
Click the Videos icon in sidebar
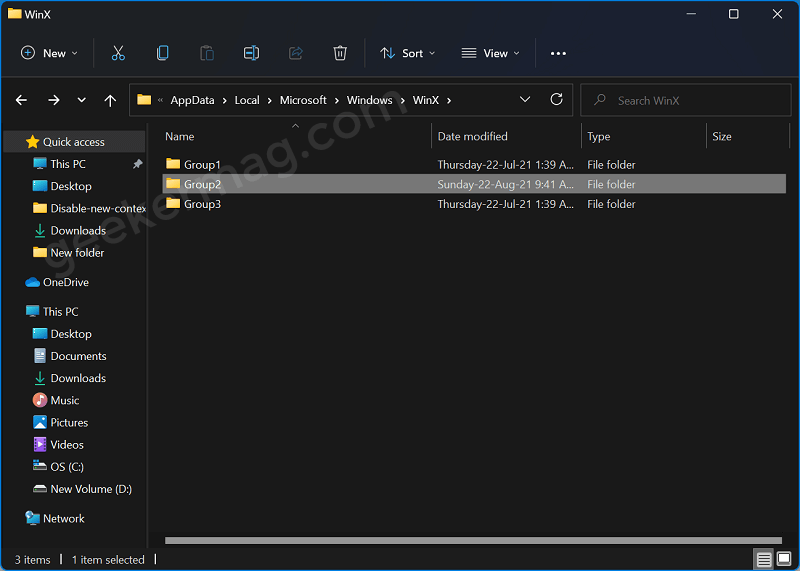(x=40, y=444)
